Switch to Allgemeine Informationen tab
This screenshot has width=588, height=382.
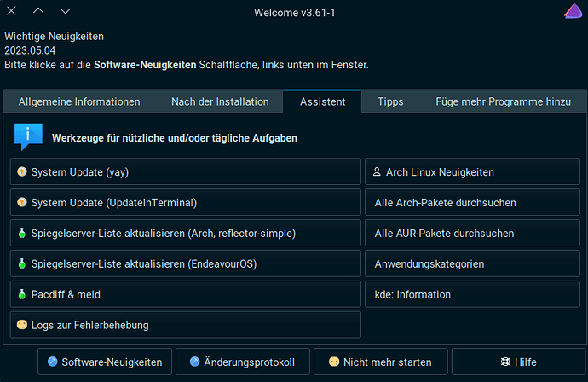(79, 101)
